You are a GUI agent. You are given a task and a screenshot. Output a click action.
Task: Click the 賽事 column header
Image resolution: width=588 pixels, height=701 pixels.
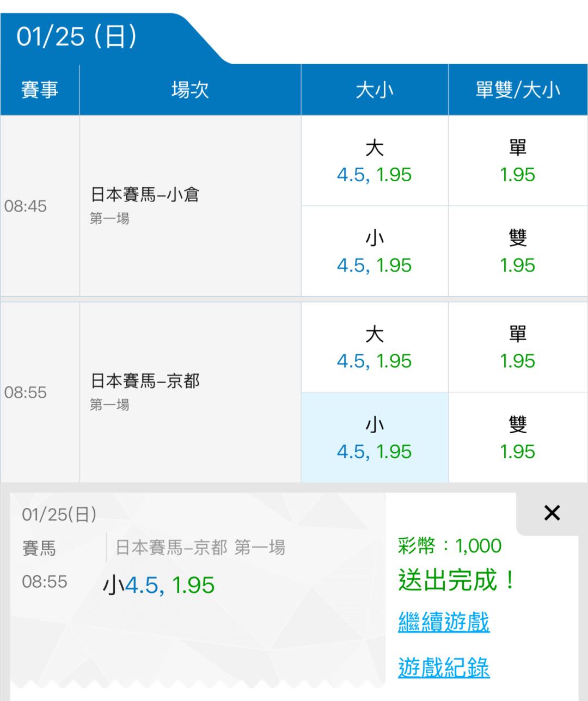coord(39,90)
